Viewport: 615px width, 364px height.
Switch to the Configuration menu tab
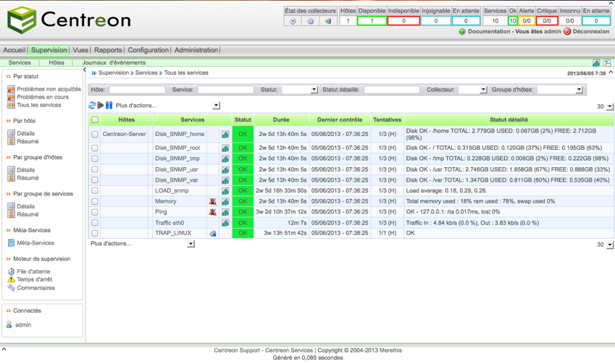coord(148,51)
